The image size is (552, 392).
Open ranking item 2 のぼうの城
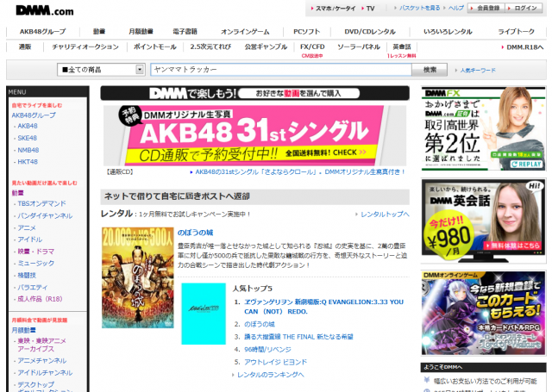[x=260, y=324]
